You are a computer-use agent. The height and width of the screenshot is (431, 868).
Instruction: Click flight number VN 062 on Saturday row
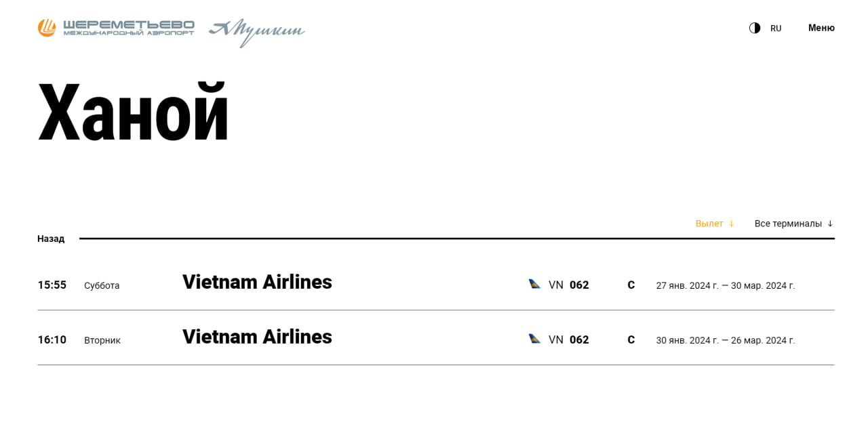569,285
